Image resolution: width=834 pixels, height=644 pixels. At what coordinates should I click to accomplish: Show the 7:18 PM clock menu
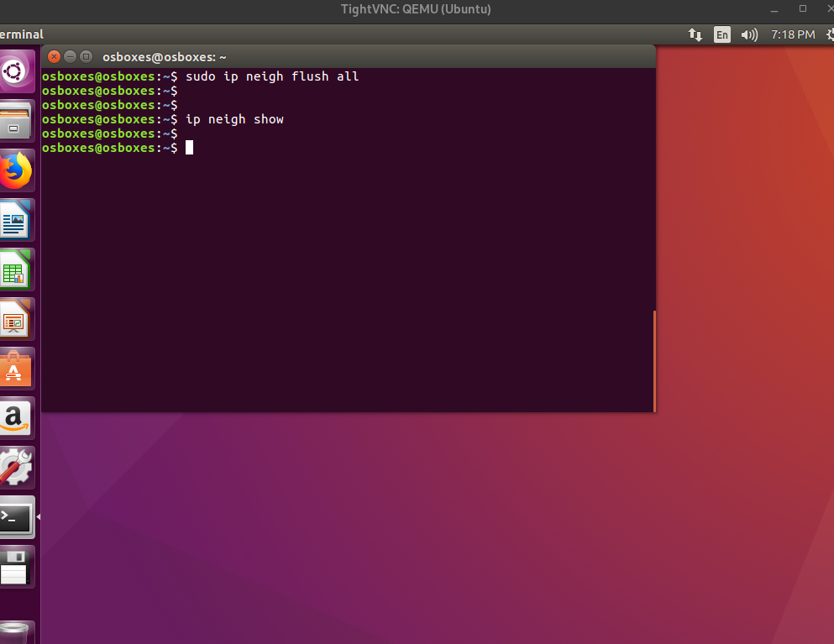(793, 34)
